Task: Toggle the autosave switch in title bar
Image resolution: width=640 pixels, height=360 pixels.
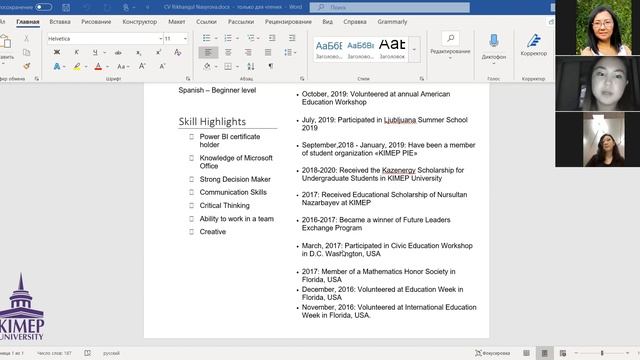Action: point(43,7)
